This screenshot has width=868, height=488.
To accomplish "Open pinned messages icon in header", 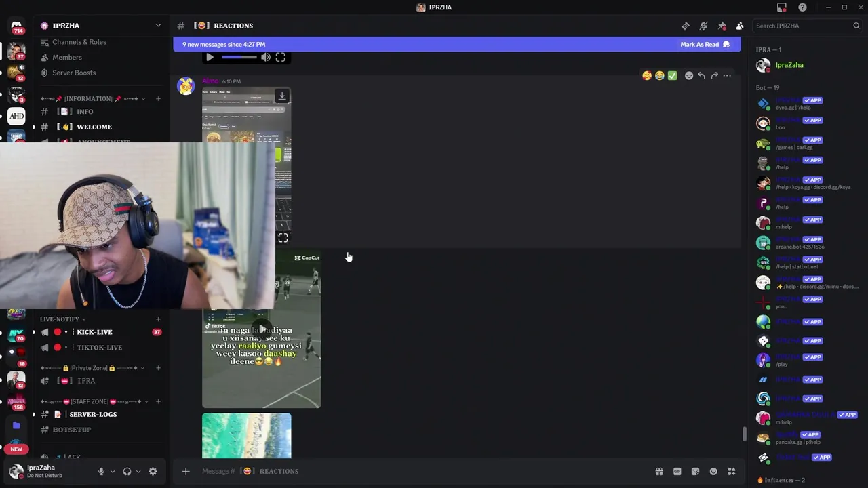I will click(722, 26).
